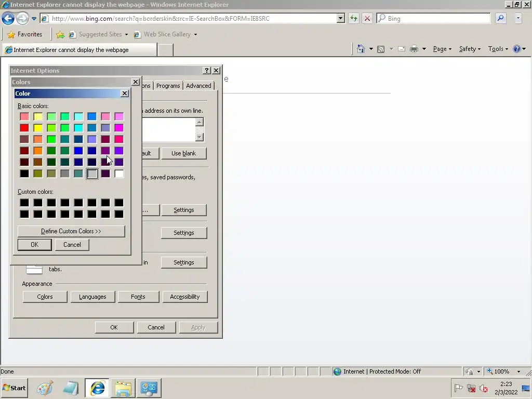Open the zoom level 100% dropdown
Screen dimensions: 532x399
518,371
